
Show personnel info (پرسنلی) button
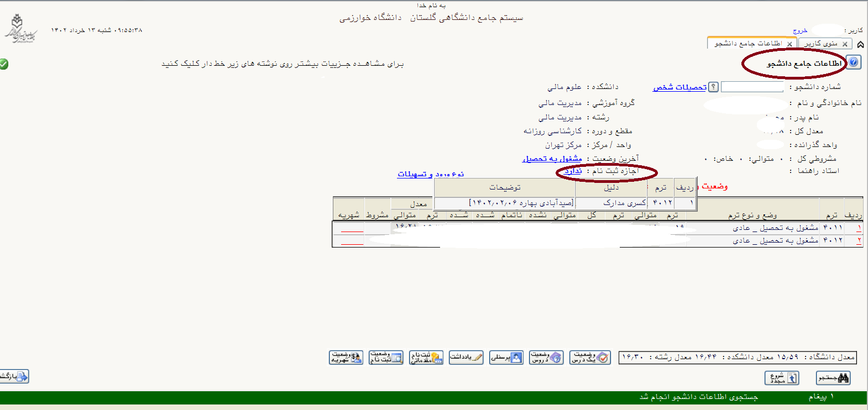(506, 358)
